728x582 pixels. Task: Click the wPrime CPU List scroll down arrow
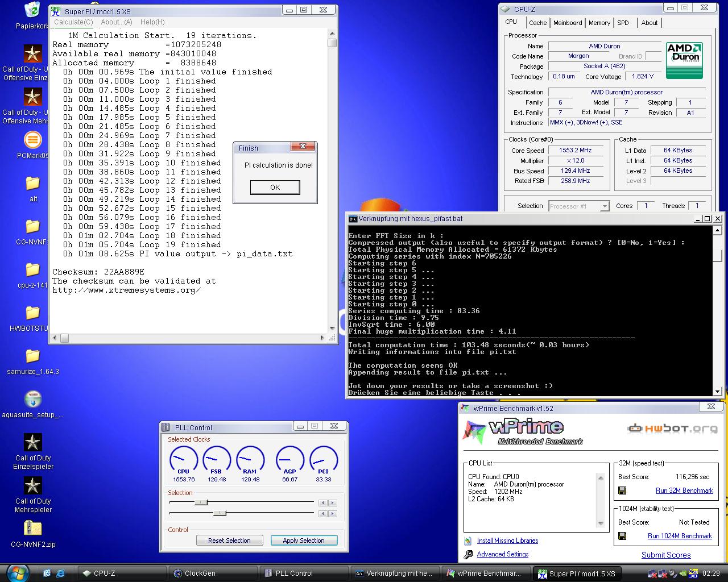coord(601,523)
